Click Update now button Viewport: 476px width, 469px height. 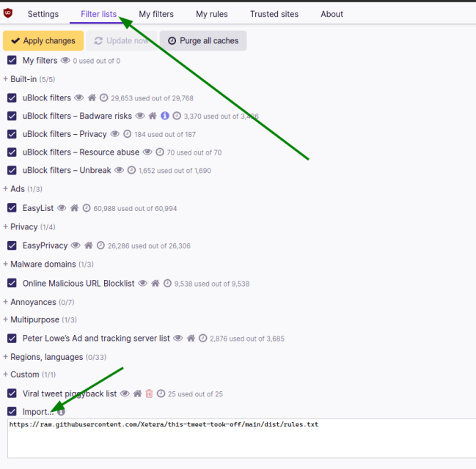[x=122, y=40]
